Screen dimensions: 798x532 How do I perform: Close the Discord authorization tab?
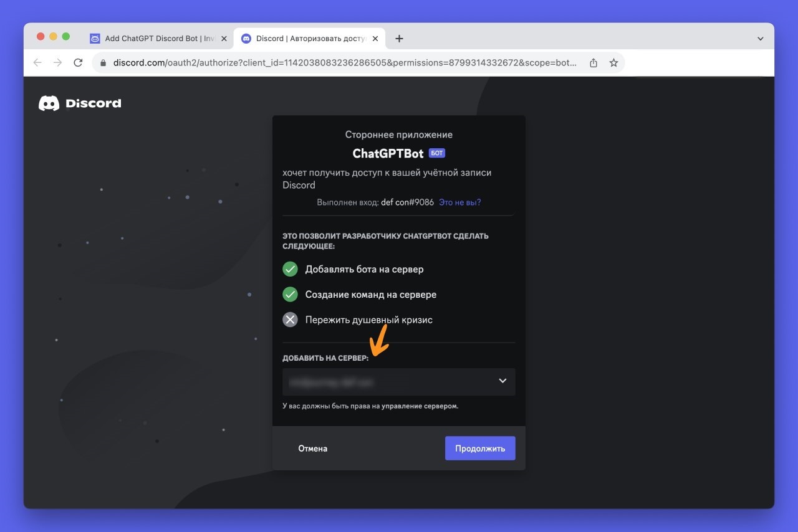375,39
